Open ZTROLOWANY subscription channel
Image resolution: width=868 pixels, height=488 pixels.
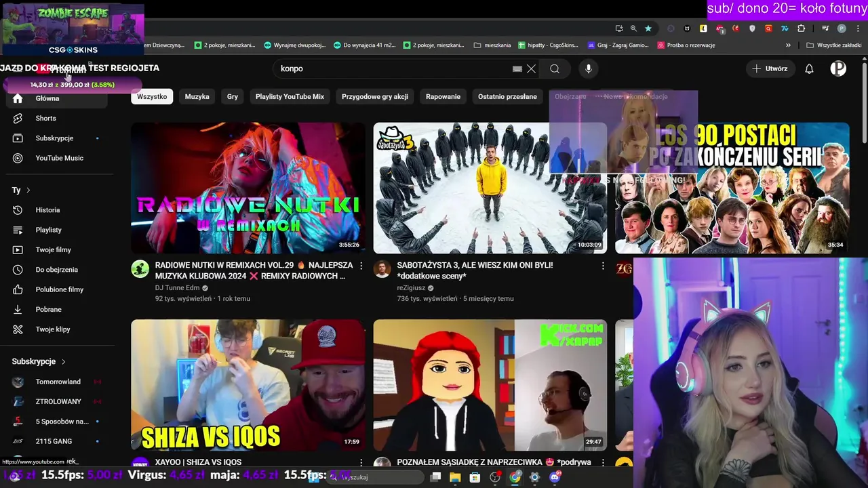(x=57, y=401)
